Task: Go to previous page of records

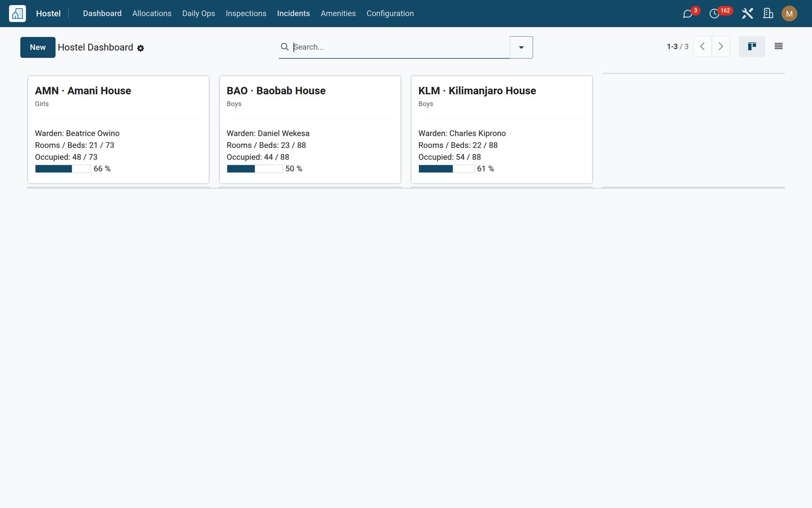Action: pos(702,47)
